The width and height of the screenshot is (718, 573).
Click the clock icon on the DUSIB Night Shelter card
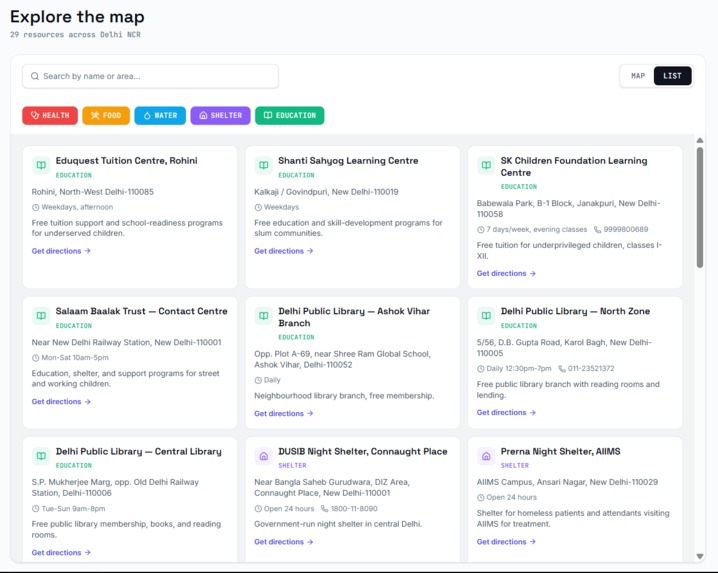click(x=258, y=509)
